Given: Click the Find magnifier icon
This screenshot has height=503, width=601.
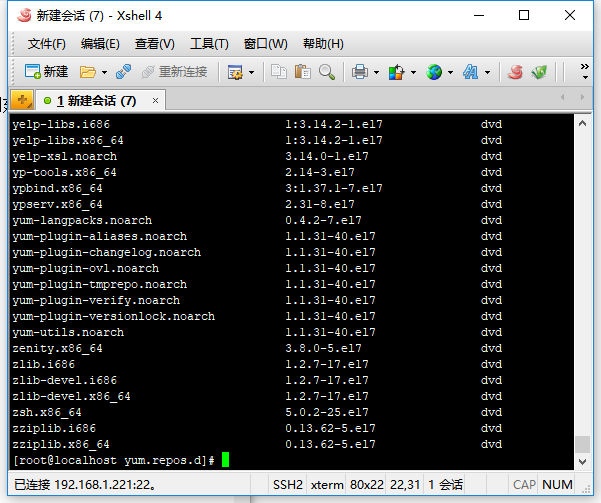Looking at the screenshot, I should click(327, 72).
